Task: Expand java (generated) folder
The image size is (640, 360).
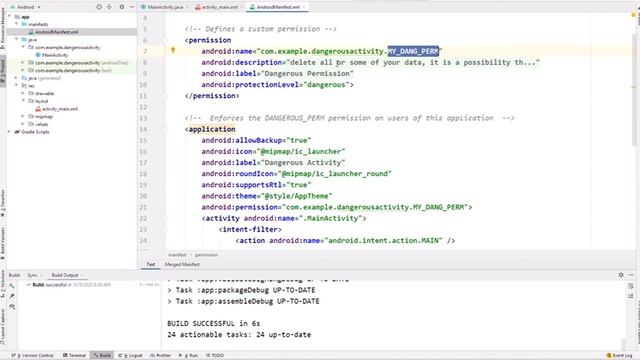Action: [x=16, y=78]
